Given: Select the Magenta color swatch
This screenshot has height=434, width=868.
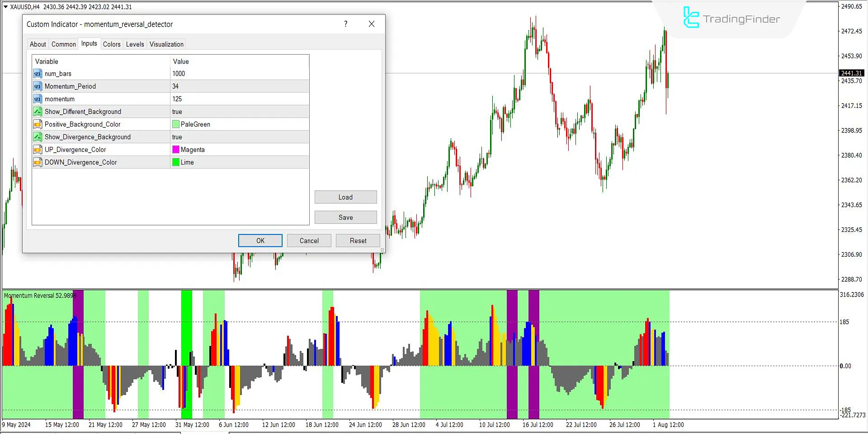Looking at the screenshot, I should coord(176,150).
